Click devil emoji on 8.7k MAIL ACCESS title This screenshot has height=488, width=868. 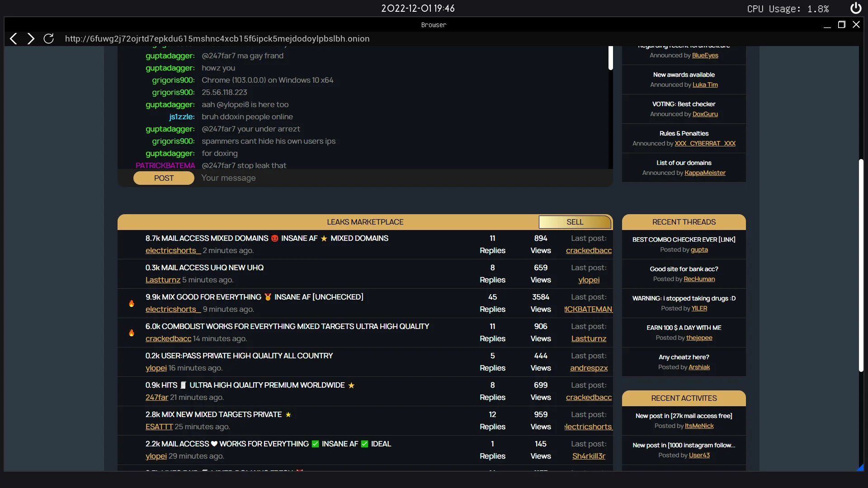click(x=274, y=238)
